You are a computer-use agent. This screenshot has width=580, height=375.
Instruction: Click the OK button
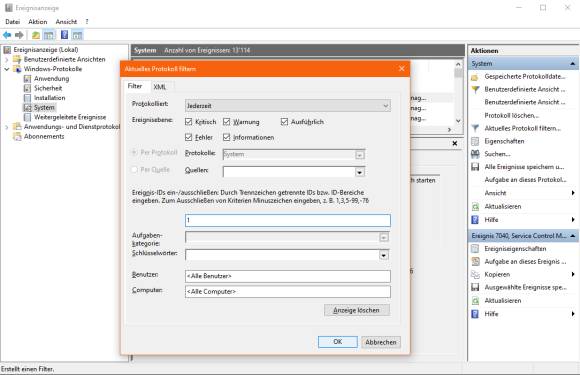coord(338,342)
